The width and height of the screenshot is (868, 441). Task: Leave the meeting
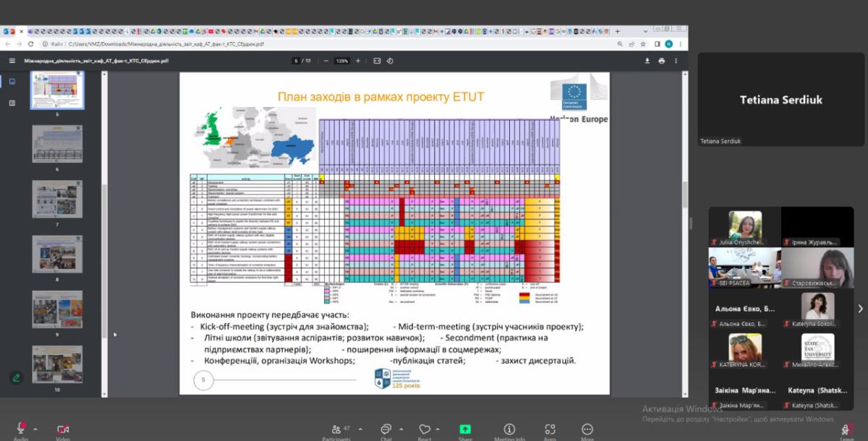846,429
